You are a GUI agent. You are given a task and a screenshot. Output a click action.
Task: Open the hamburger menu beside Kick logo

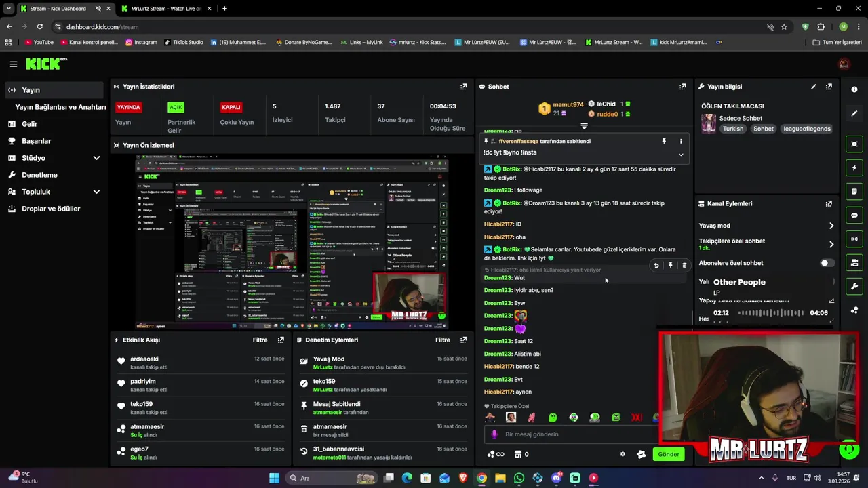tap(13, 64)
